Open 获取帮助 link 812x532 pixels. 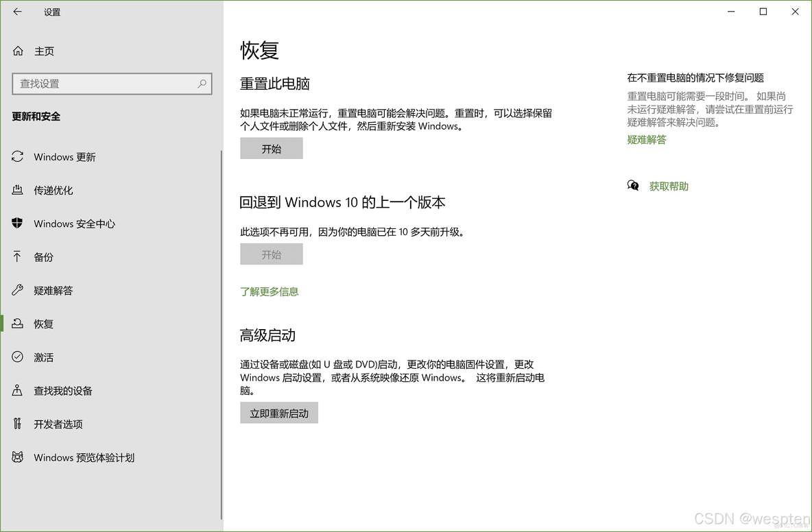669,186
